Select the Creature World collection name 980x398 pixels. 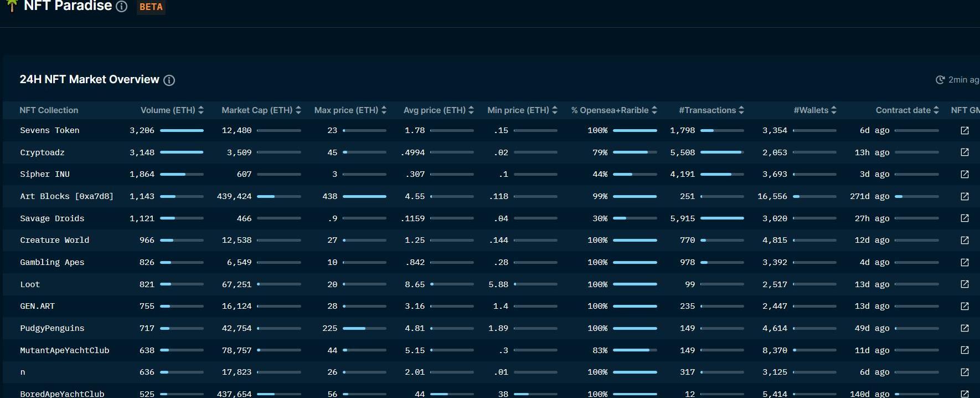click(54, 240)
